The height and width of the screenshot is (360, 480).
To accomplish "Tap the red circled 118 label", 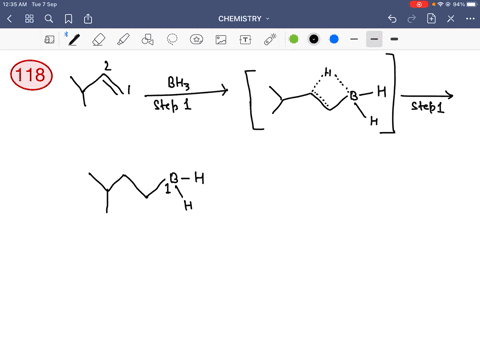I will point(31,75).
